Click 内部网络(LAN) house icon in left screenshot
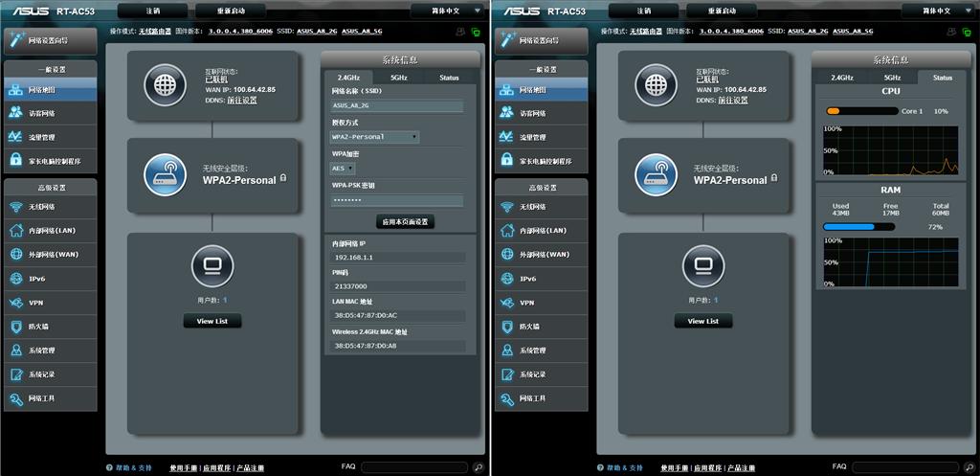The width and height of the screenshot is (980, 476). 15,231
